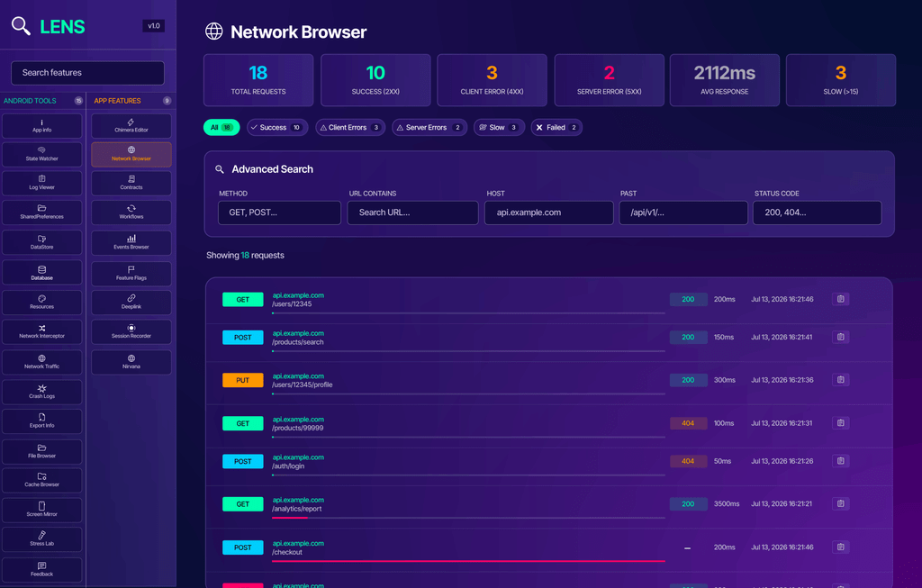
Task: Select the Network Browser feature
Action: click(131, 155)
